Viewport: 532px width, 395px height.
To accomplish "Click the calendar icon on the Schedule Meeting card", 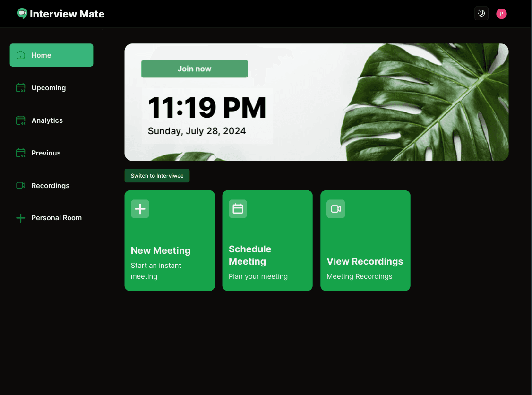I will [x=238, y=209].
